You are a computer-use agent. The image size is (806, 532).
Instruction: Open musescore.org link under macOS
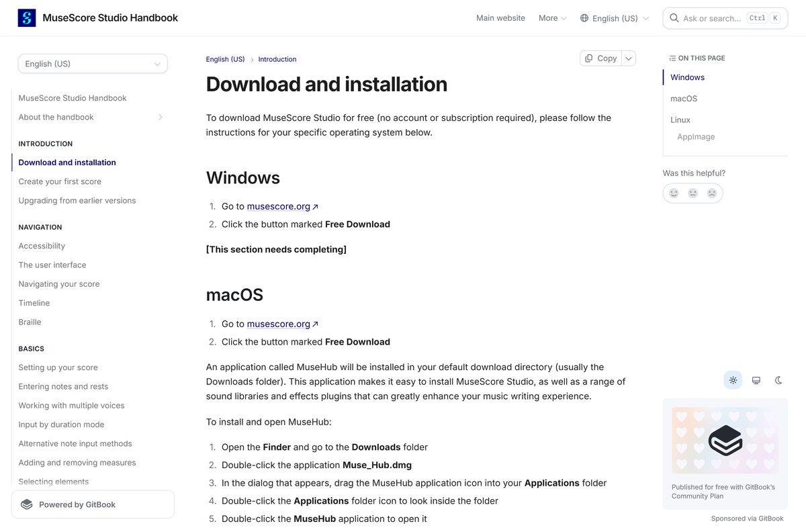point(283,324)
